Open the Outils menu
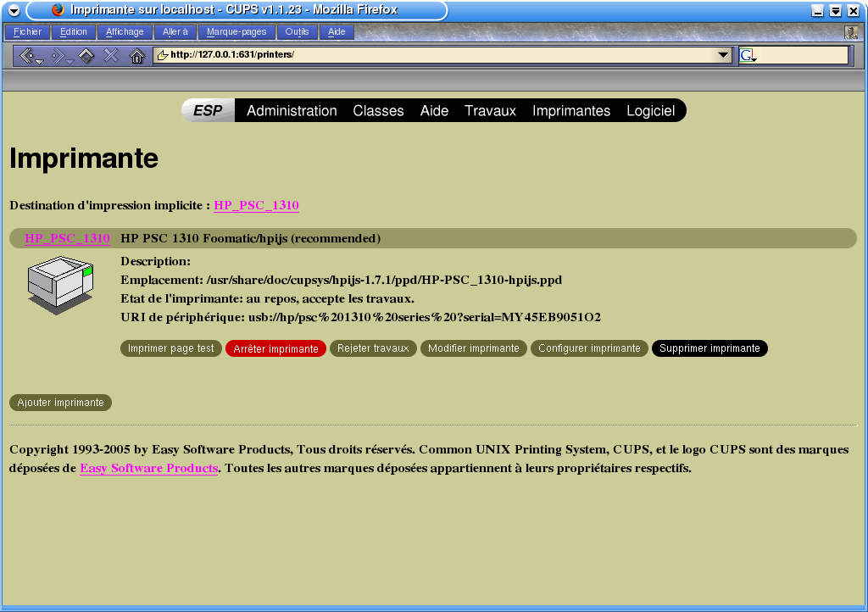The image size is (868, 612). [297, 32]
